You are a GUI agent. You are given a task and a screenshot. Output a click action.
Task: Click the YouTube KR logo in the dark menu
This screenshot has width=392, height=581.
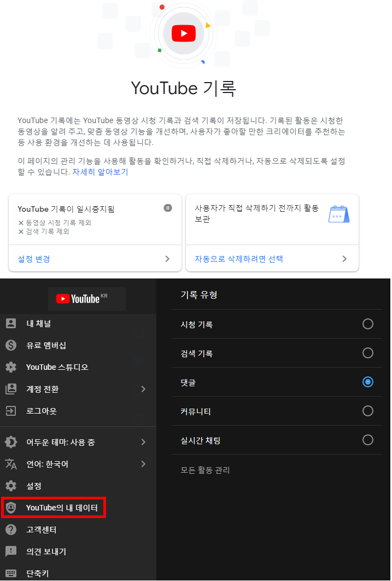pyautogui.click(x=82, y=299)
